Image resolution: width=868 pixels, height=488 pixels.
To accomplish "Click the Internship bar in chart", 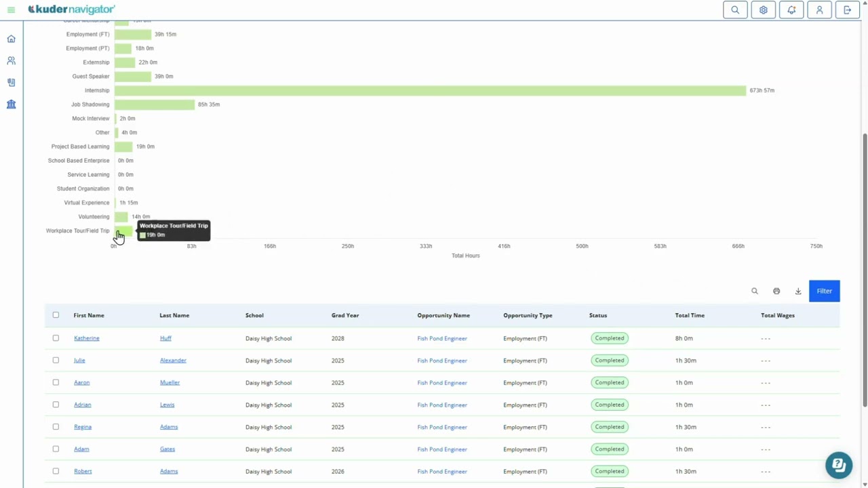I will pyautogui.click(x=430, y=90).
